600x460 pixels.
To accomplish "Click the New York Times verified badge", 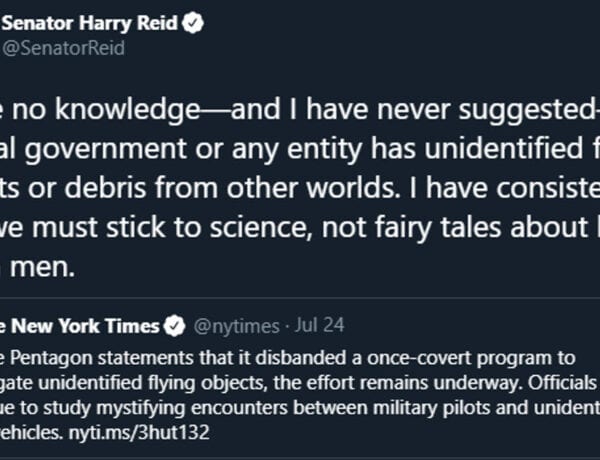I will point(174,326).
